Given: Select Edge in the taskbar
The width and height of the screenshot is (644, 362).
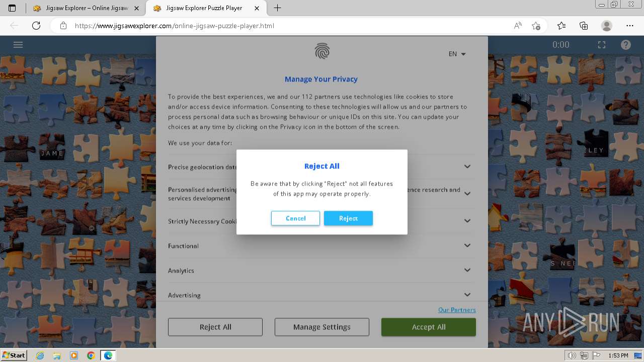Looking at the screenshot, I should 108,355.
